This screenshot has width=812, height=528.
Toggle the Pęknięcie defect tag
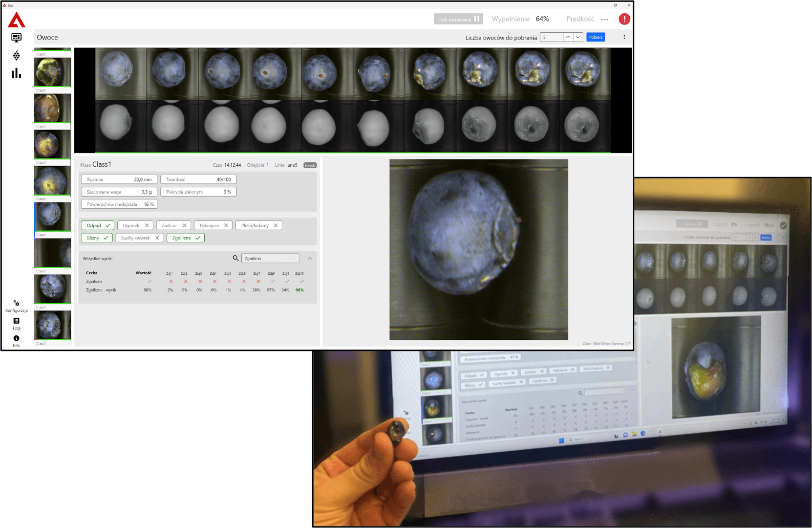(x=214, y=225)
